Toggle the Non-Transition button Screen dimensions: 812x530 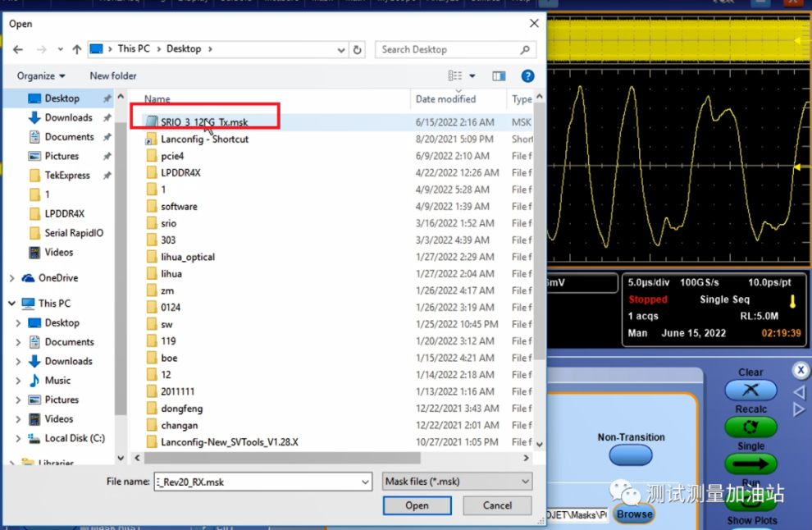[x=631, y=455]
